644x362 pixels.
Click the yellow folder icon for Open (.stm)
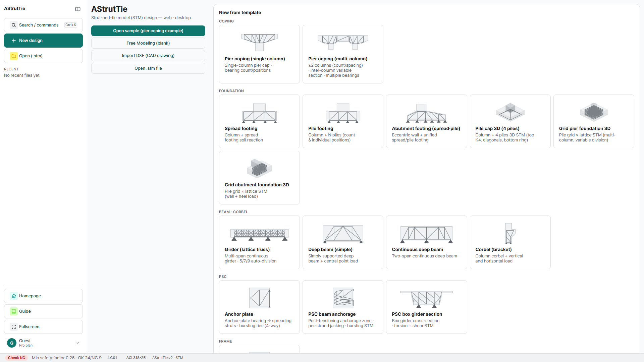(x=14, y=56)
